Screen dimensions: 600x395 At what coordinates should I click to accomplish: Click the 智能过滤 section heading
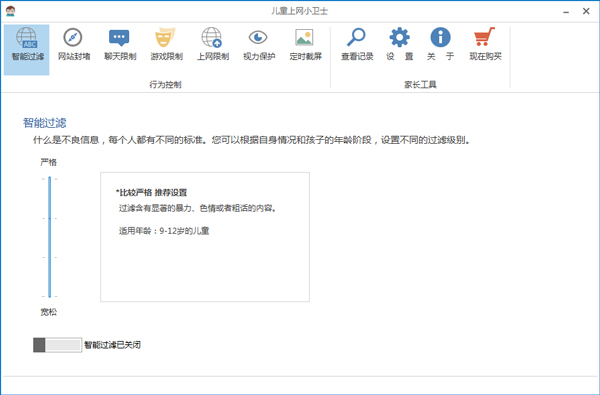point(44,123)
